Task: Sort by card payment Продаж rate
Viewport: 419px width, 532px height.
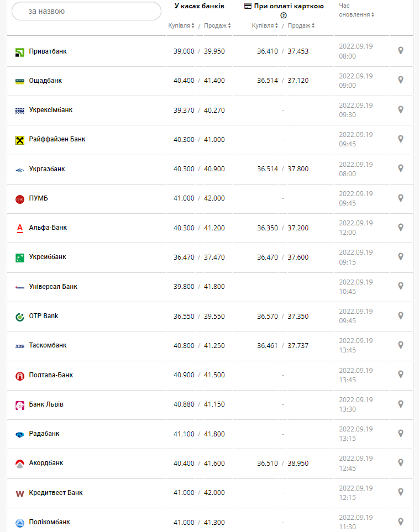Action: click(x=301, y=26)
